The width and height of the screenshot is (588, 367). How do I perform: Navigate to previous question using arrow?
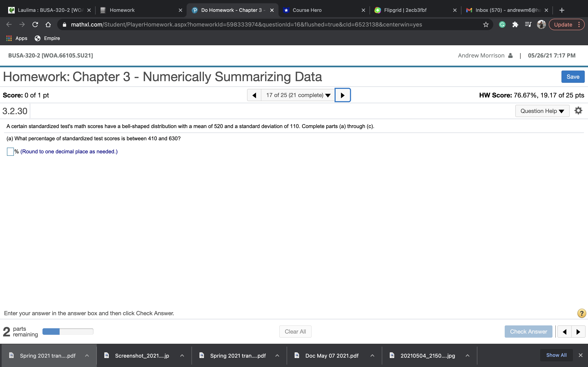tap(254, 95)
